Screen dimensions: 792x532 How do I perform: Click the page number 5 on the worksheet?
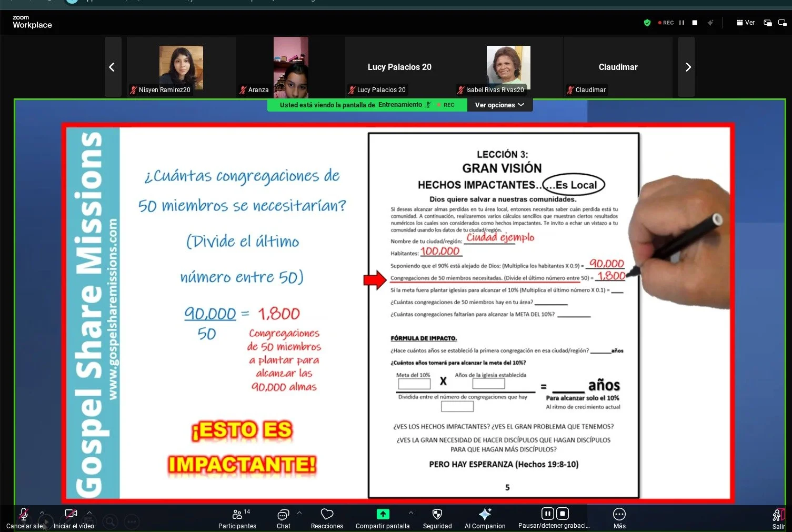tap(507, 487)
